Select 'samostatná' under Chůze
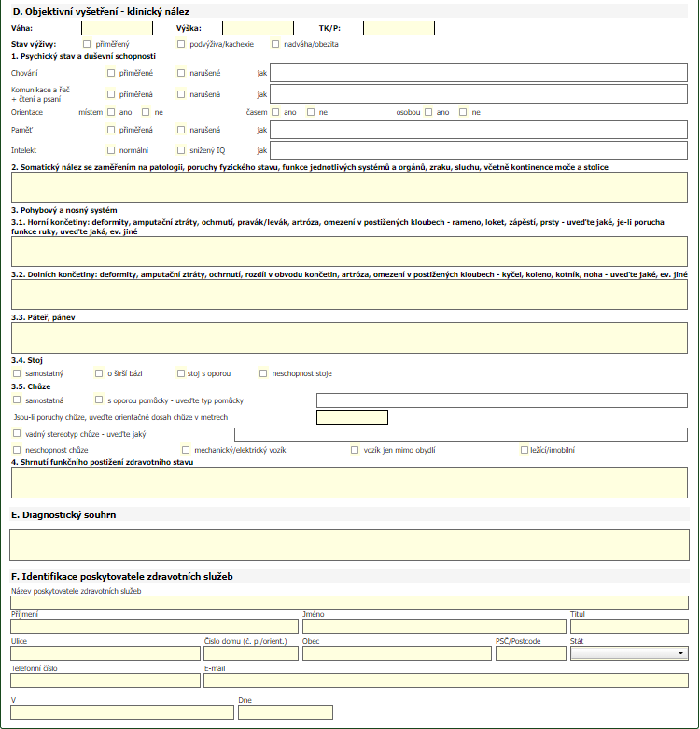The image size is (700, 729). click(x=17, y=400)
